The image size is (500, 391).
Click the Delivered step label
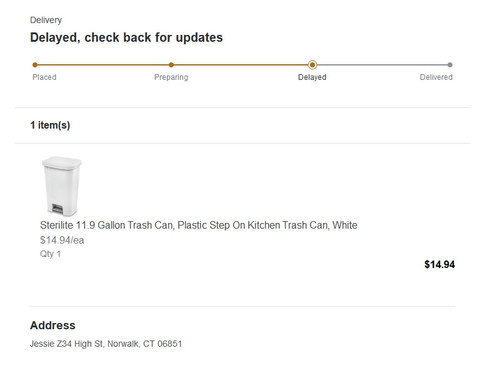coord(436,77)
